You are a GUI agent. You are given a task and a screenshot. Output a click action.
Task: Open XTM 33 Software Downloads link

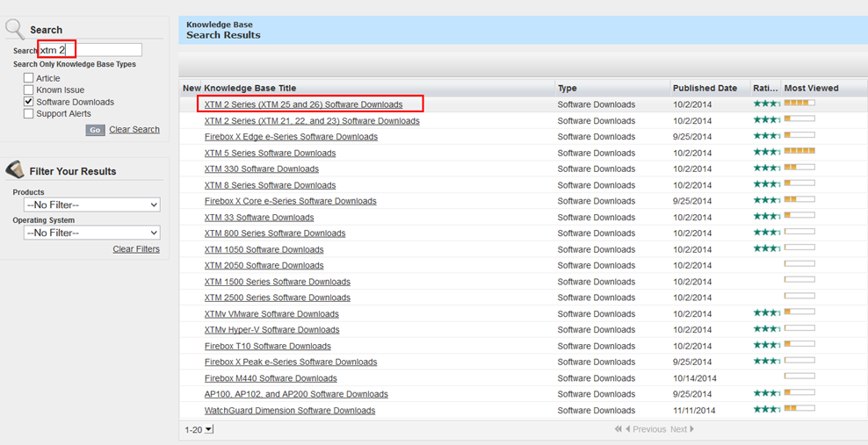coord(259,218)
